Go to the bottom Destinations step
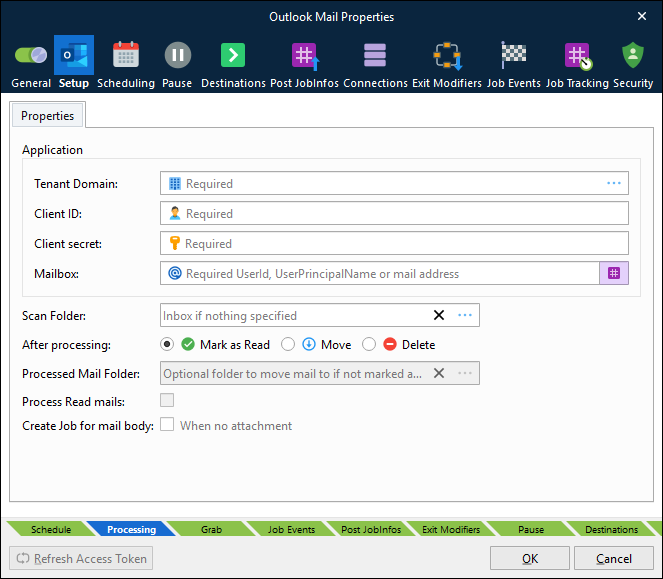Viewport: 663px width, 579px height. [x=611, y=529]
